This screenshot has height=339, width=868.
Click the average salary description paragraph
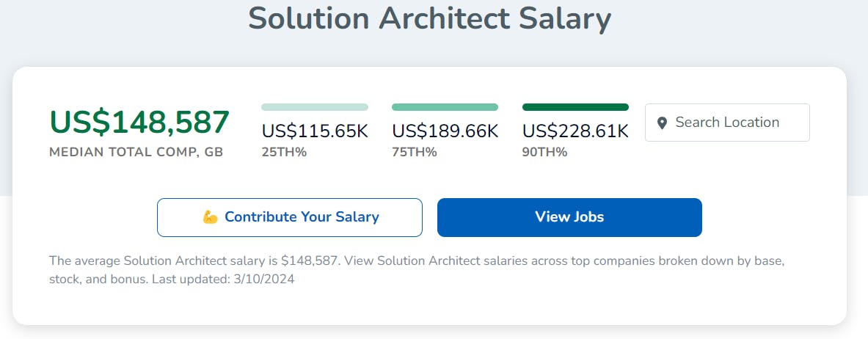pyautogui.click(x=417, y=270)
